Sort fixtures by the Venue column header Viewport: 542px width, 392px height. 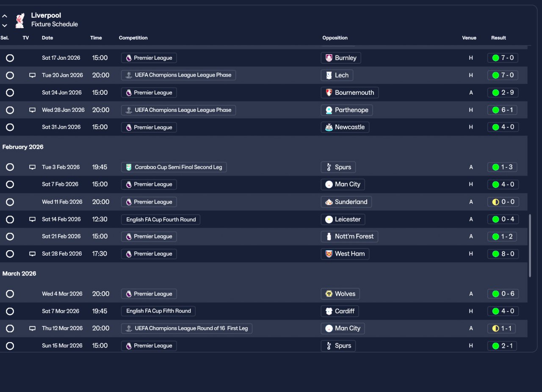[x=469, y=38]
